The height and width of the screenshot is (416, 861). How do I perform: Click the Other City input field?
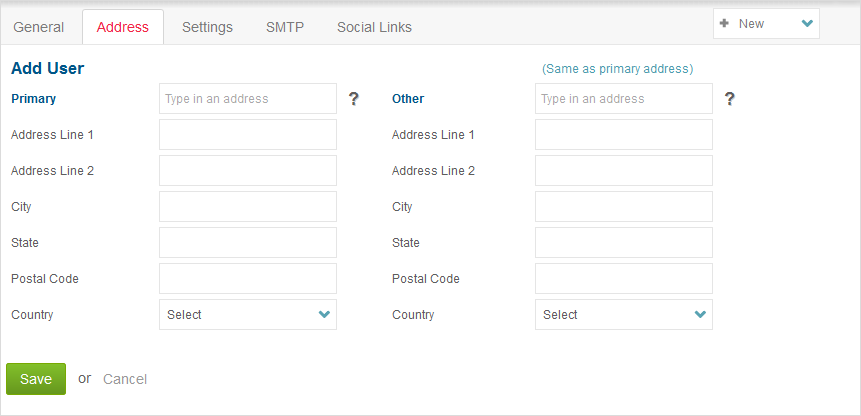click(624, 206)
